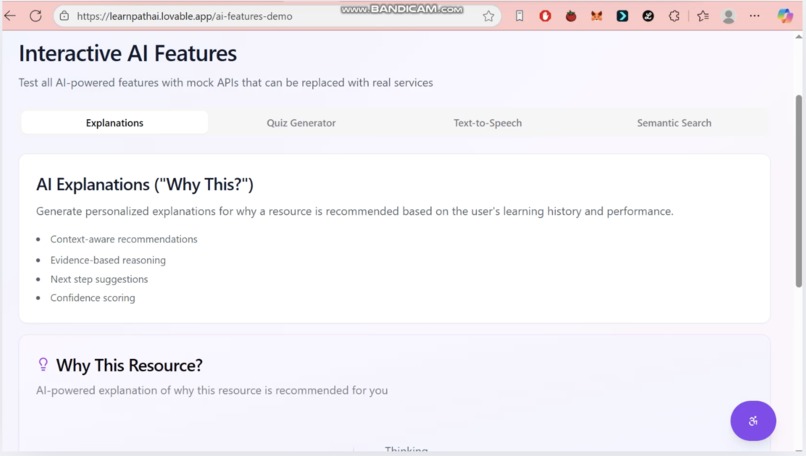Open the blue arrow extension icon
The image size is (806, 456).
pyautogui.click(x=622, y=16)
